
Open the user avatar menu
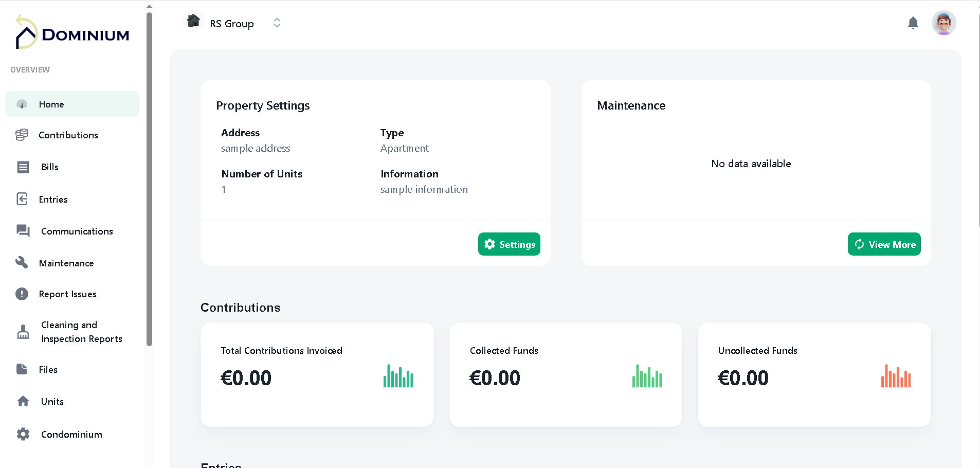click(x=943, y=23)
